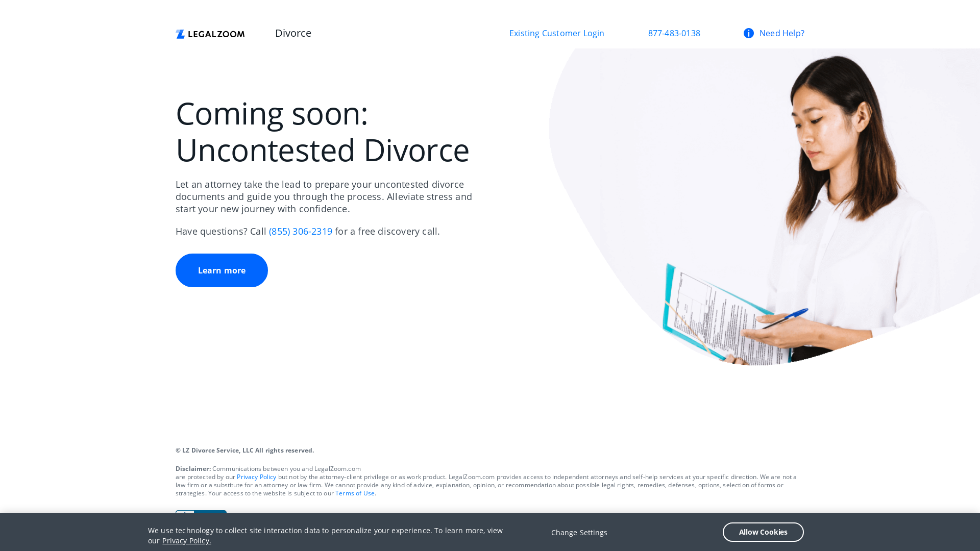
Task: Click the cookie settings gear-like Change Settings
Action: [579, 532]
